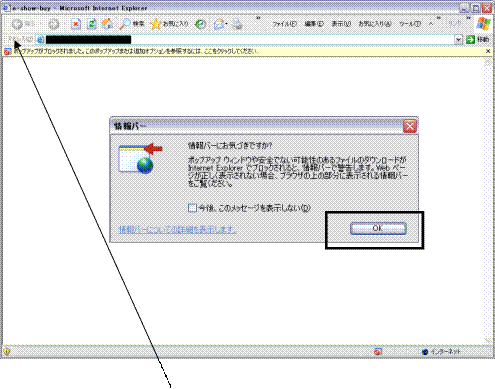Open Favorites (お気に入り) star toolbar button
495x389 pixels.
170,24
